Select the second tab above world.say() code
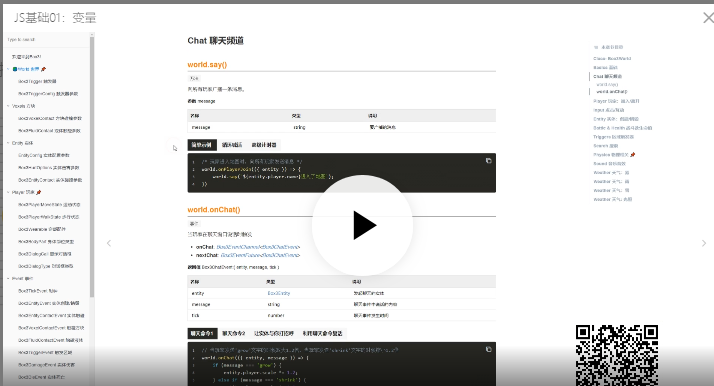 coord(232,145)
